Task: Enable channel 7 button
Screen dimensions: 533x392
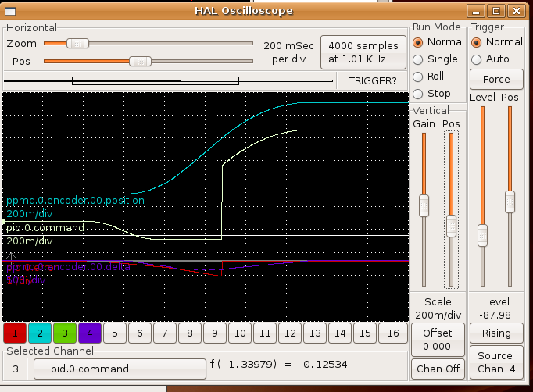Action: pos(165,333)
